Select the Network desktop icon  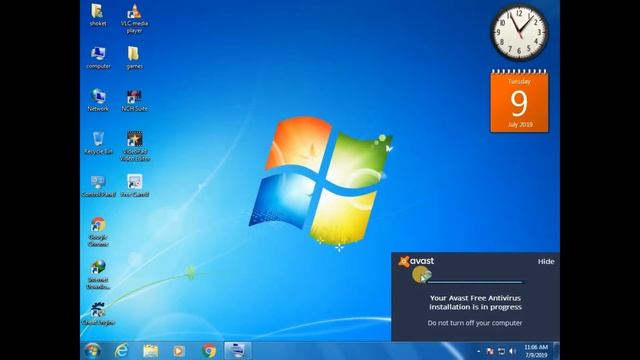click(x=98, y=100)
